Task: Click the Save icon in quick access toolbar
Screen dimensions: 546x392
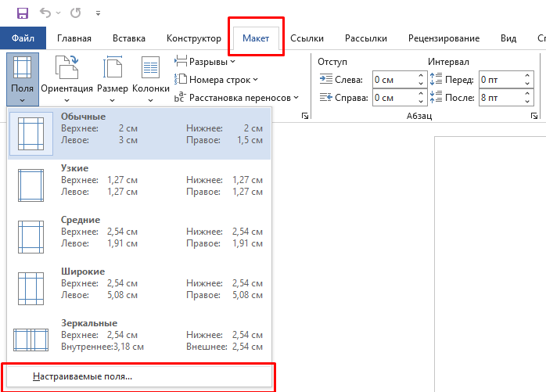Action: (22, 13)
